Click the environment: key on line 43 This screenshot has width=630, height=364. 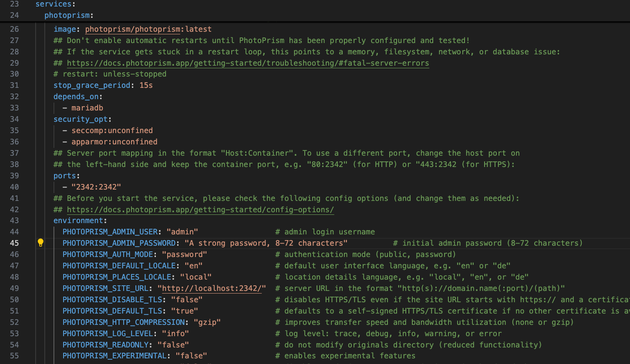[x=78, y=220]
